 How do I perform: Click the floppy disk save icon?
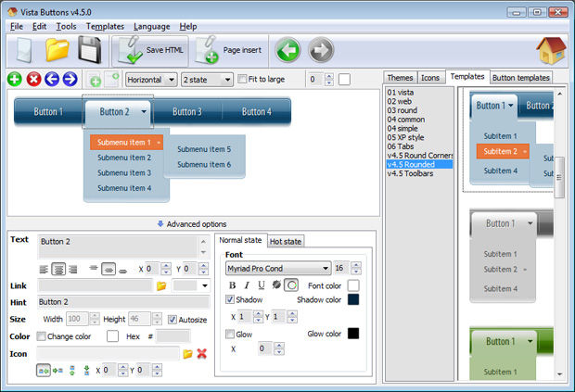(x=89, y=50)
